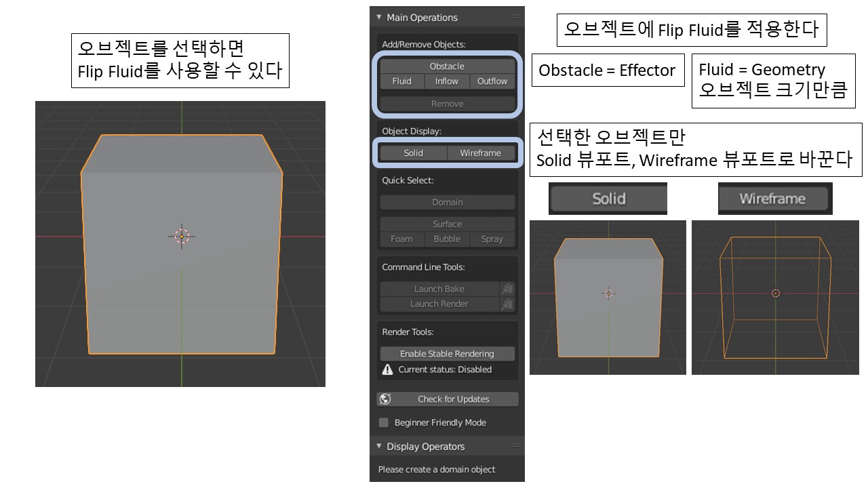Set display to Solid in panel

[x=413, y=153]
